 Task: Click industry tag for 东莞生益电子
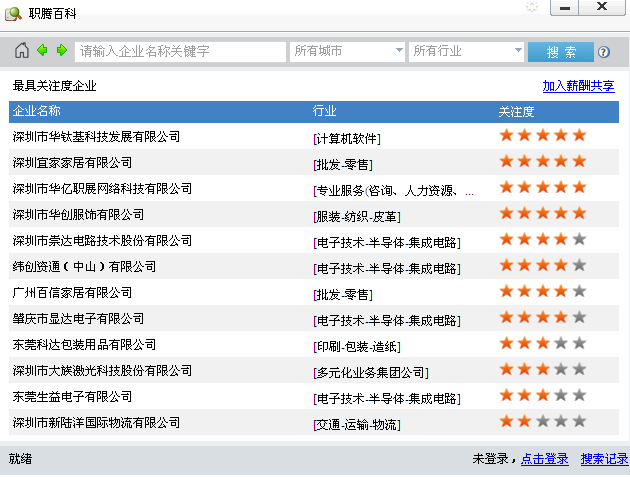coord(387,399)
